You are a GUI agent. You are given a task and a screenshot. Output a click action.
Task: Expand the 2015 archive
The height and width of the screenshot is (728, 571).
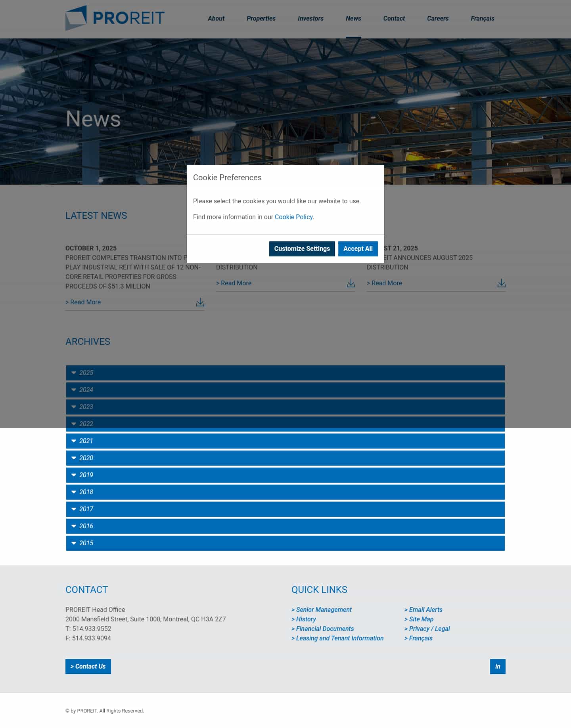(285, 543)
